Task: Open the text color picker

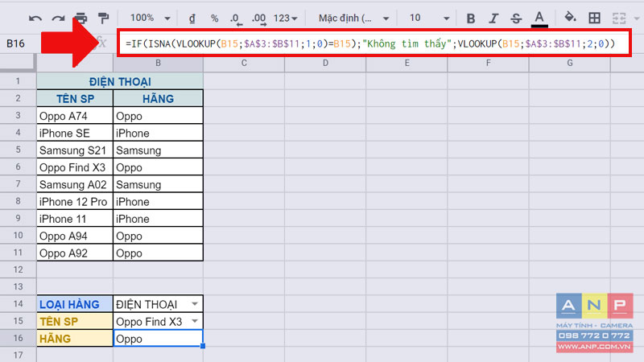Action: pyautogui.click(x=539, y=19)
